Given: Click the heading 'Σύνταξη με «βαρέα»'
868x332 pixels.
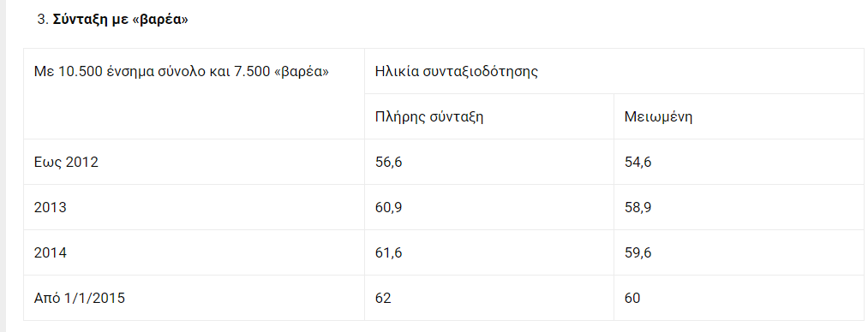Looking at the screenshot, I should coord(120,21).
